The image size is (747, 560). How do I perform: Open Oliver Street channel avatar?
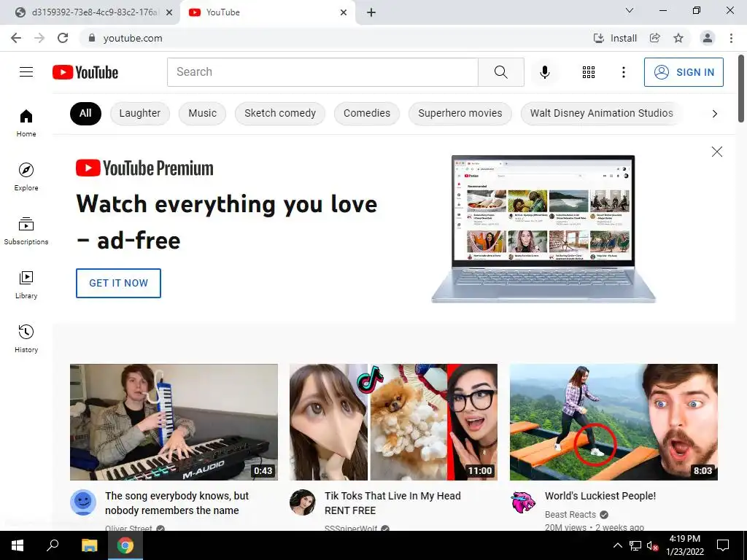tap(83, 502)
